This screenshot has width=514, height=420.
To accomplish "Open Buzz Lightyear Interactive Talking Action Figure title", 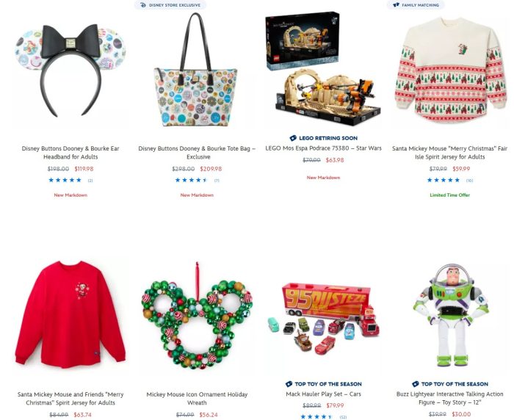I will [449, 398].
